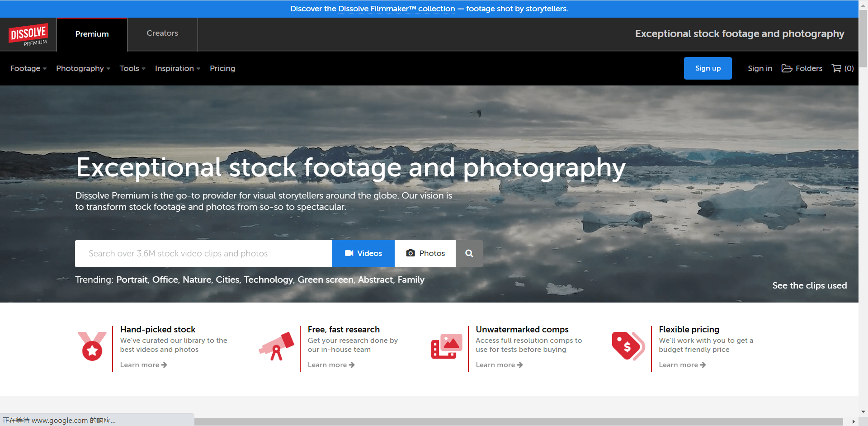
Task: Click the search magnifier button
Action: 469,254
